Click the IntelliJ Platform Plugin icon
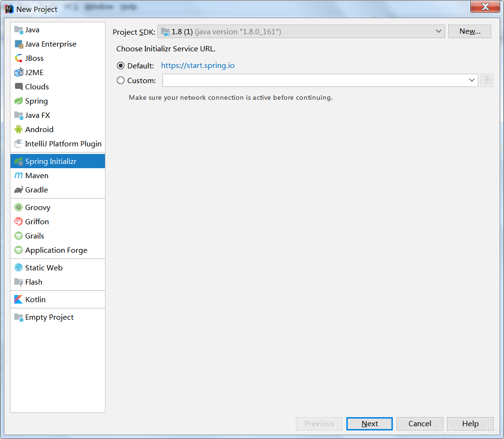Screen dimensions: 504x439 19,143
